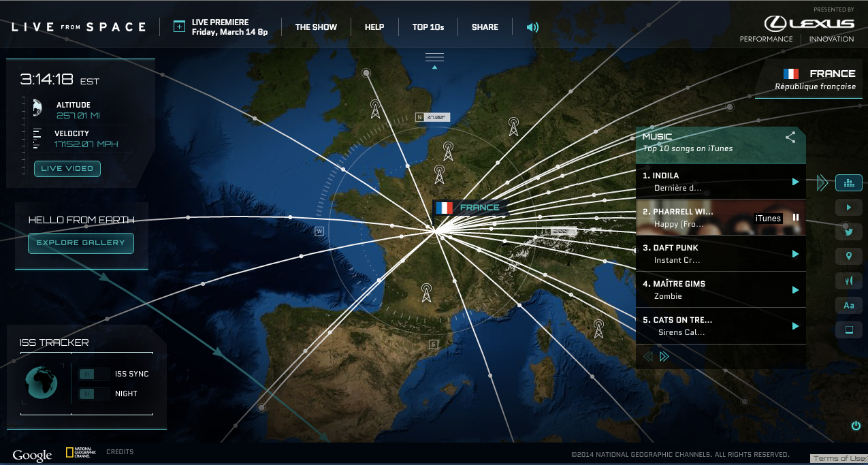Click the altitude value 257.01 MI
868x465 pixels.
[78, 116]
